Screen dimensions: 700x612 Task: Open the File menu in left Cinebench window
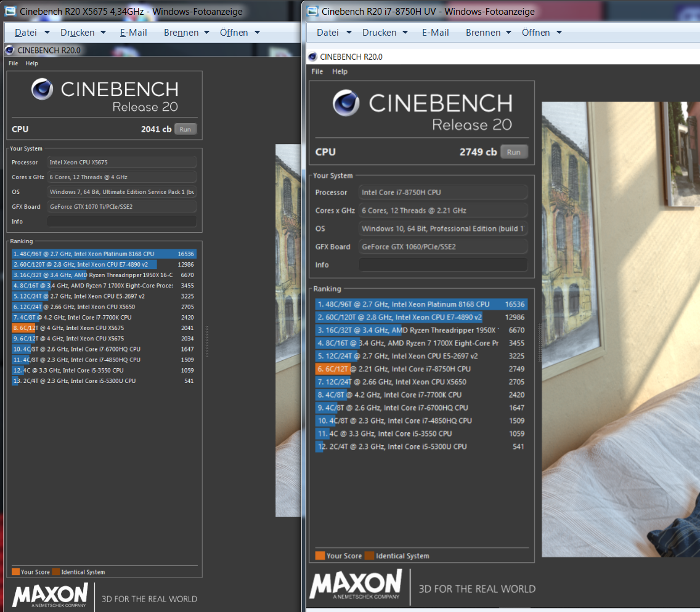click(14, 63)
